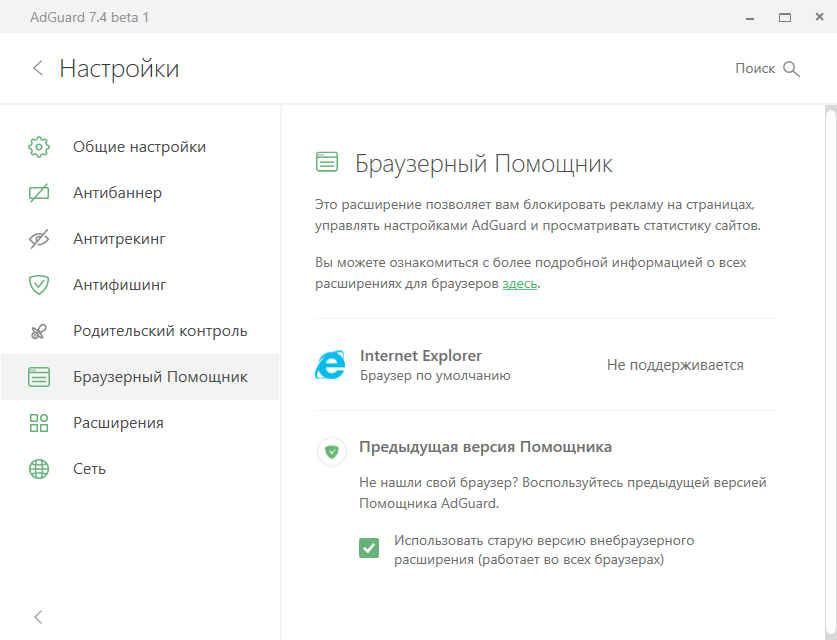Image resolution: width=837 pixels, height=640 pixels.
Task: Click the Расширения grid icon
Action: click(39, 423)
